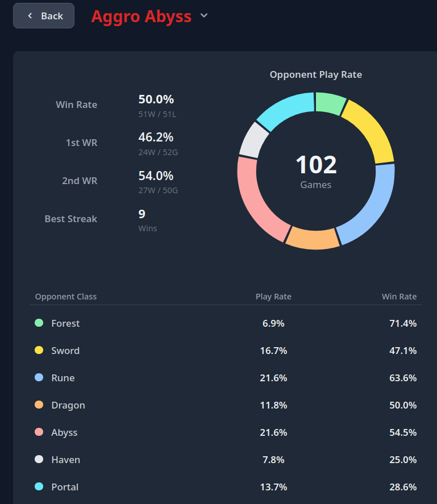Click the 51W / 51L record text
Image resolution: width=437 pixels, height=504 pixels.
(157, 114)
